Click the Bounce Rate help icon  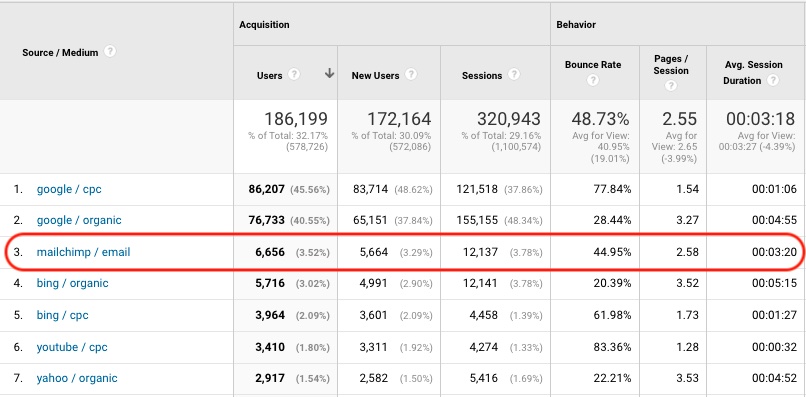[x=593, y=80]
